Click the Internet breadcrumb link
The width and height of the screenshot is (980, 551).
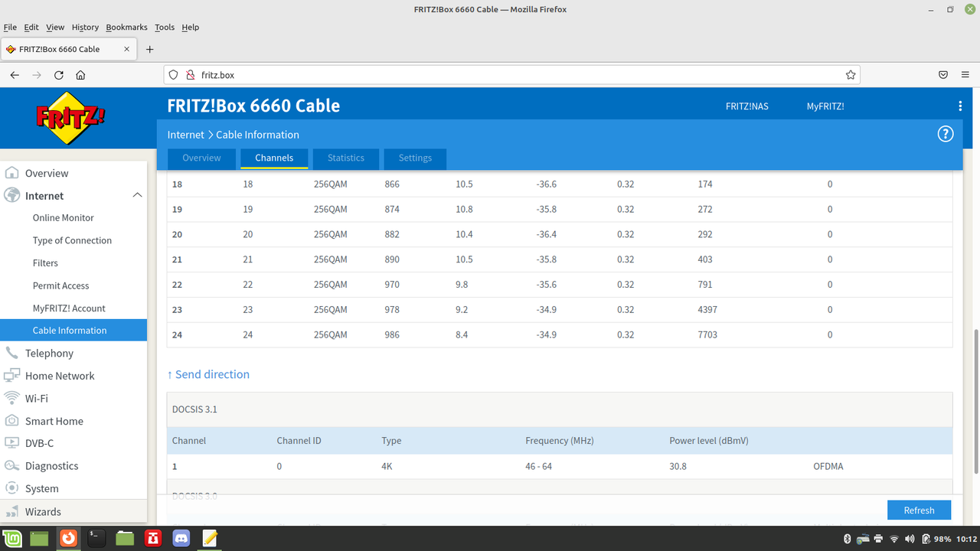pyautogui.click(x=186, y=135)
